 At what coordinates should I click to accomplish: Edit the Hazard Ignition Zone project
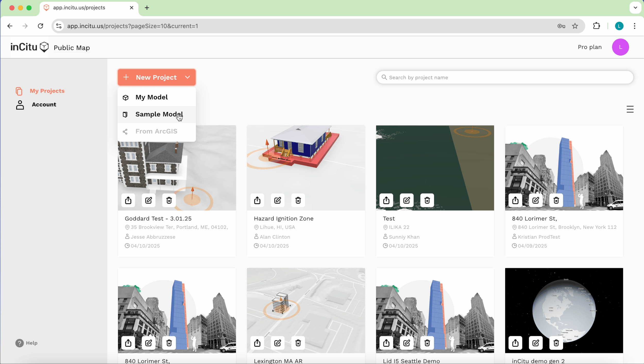pyautogui.click(x=277, y=200)
